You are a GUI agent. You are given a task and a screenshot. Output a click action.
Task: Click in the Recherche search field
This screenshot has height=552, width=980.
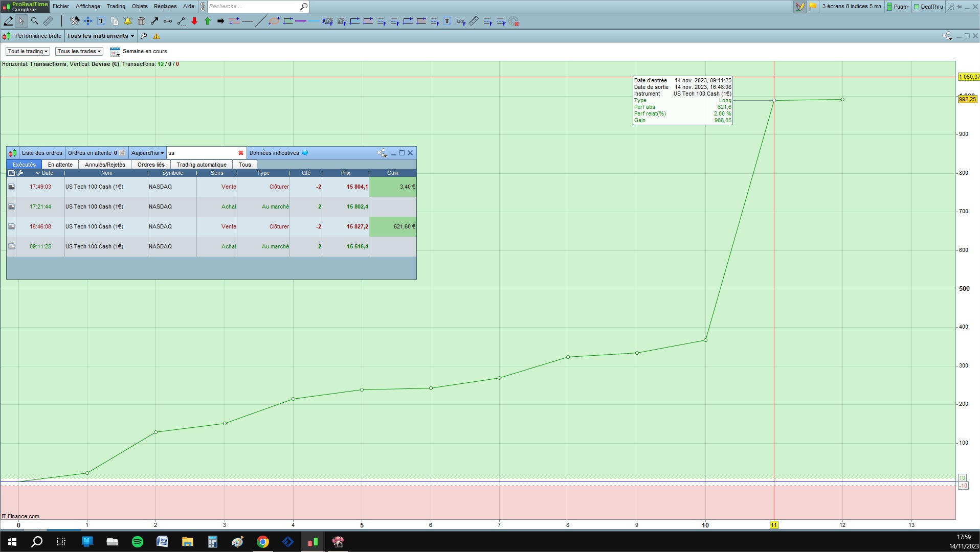253,7
